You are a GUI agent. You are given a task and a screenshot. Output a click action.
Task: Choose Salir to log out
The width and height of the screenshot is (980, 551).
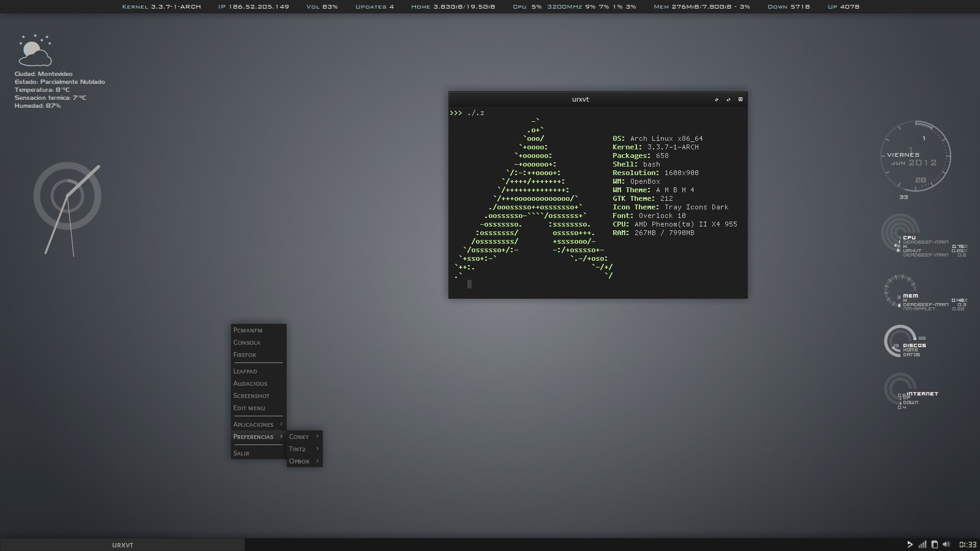[258, 453]
